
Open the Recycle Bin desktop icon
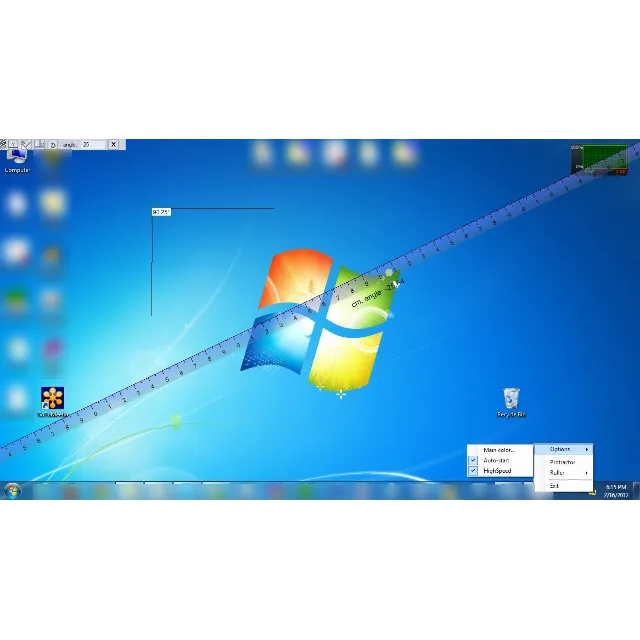(x=511, y=402)
